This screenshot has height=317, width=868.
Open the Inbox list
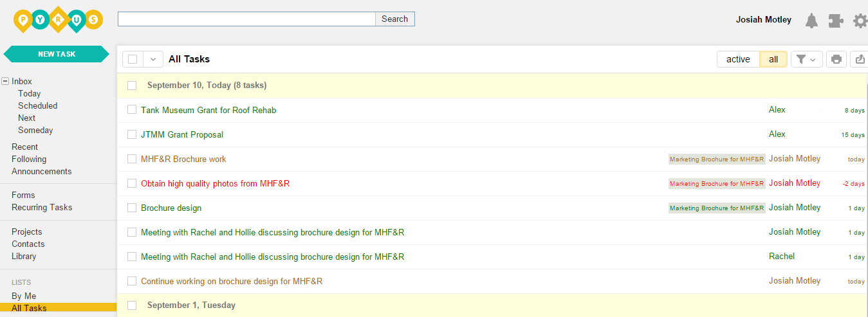[x=22, y=81]
